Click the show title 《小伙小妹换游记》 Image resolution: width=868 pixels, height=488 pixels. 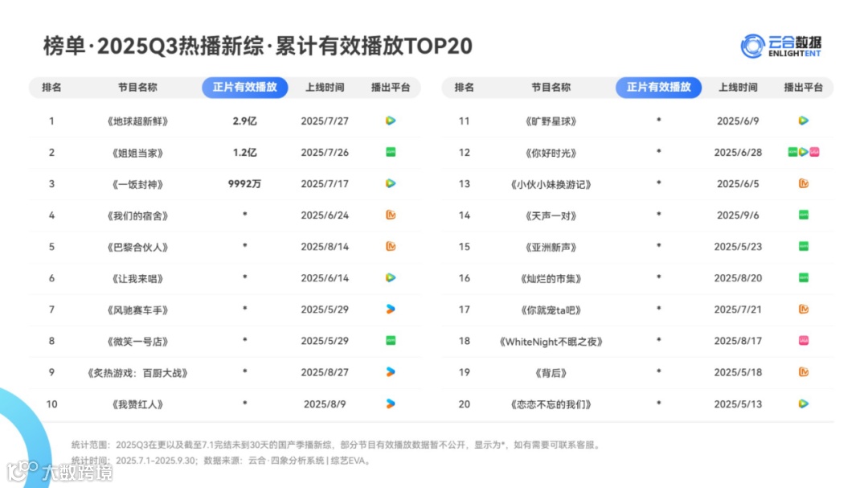pos(551,184)
